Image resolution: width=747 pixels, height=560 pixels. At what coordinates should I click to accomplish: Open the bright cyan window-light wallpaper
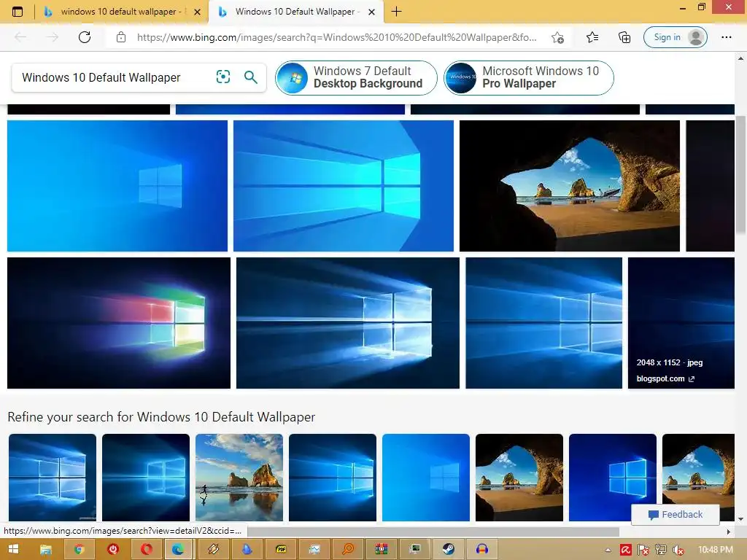pyautogui.click(x=344, y=186)
